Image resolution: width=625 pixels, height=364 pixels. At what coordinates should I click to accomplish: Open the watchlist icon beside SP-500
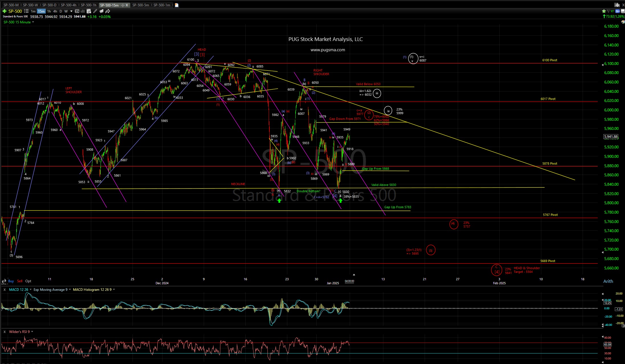click(x=26, y=11)
